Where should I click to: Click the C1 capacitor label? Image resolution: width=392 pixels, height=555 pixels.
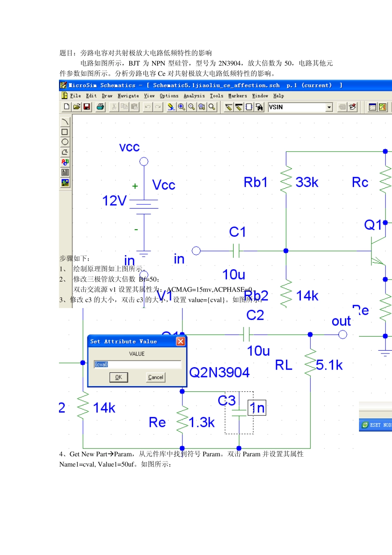pos(238,232)
